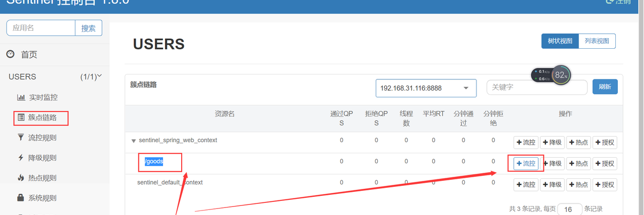Click the 线程数 column header
Viewport: 644px width, 215px height.
tap(406, 119)
